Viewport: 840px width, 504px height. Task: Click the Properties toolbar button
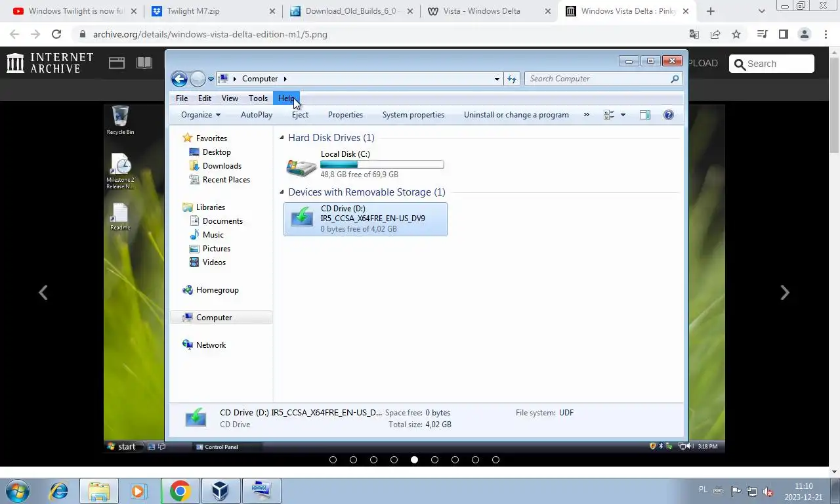pos(345,115)
